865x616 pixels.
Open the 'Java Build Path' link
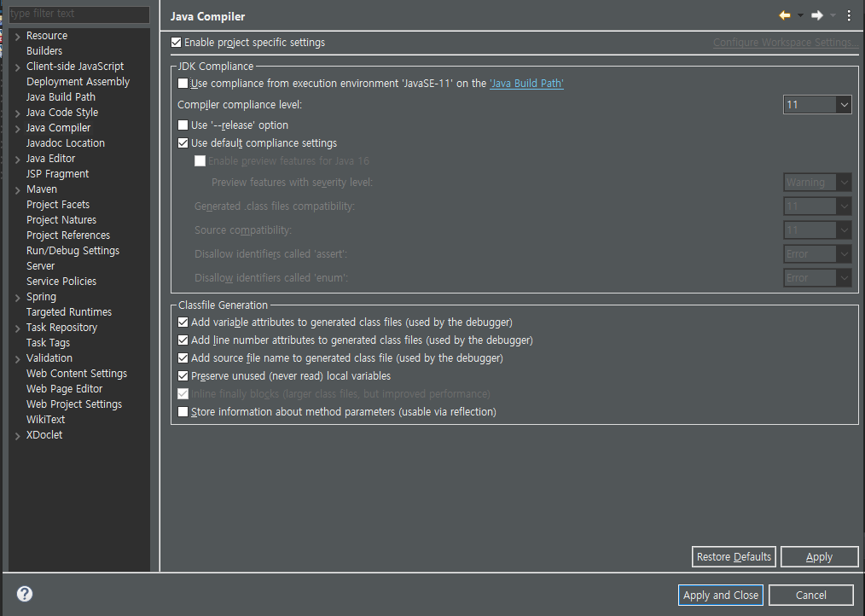pyautogui.click(x=526, y=84)
